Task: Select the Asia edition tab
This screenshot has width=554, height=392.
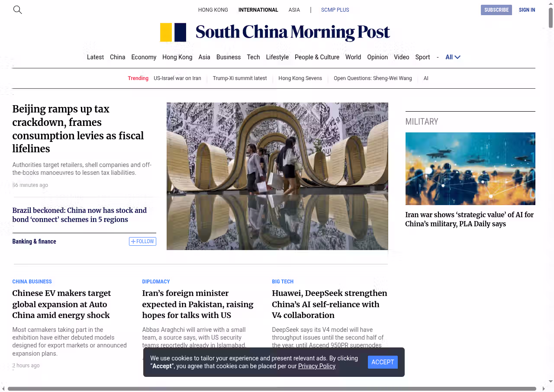Action: point(294,10)
